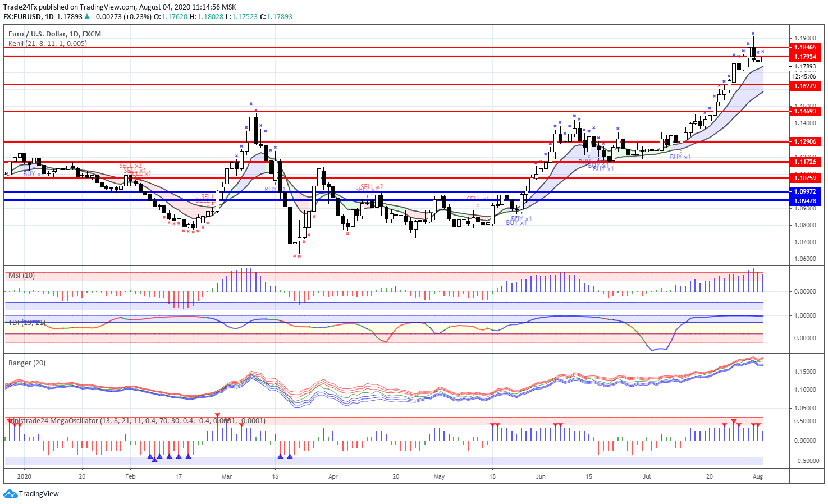Click the red 1.17934 price level tag
Viewport: 828px width, 504px height.
click(x=805, y=57)
